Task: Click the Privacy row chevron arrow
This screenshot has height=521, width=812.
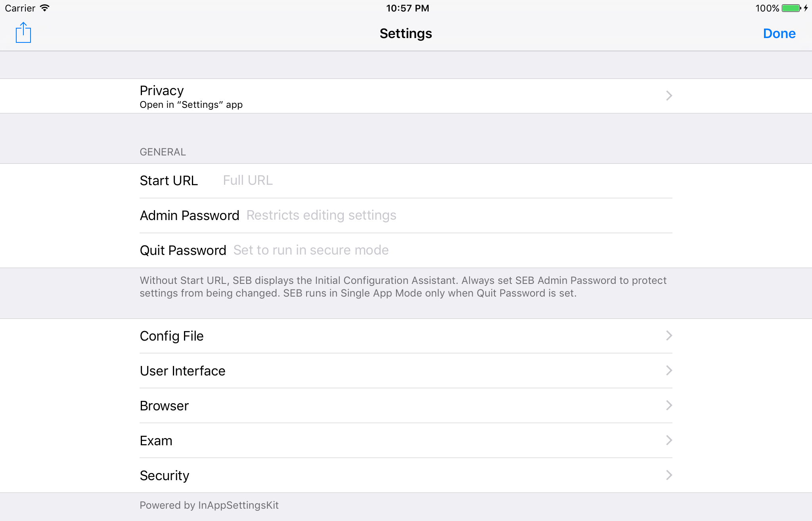Action: click(669, 96)
